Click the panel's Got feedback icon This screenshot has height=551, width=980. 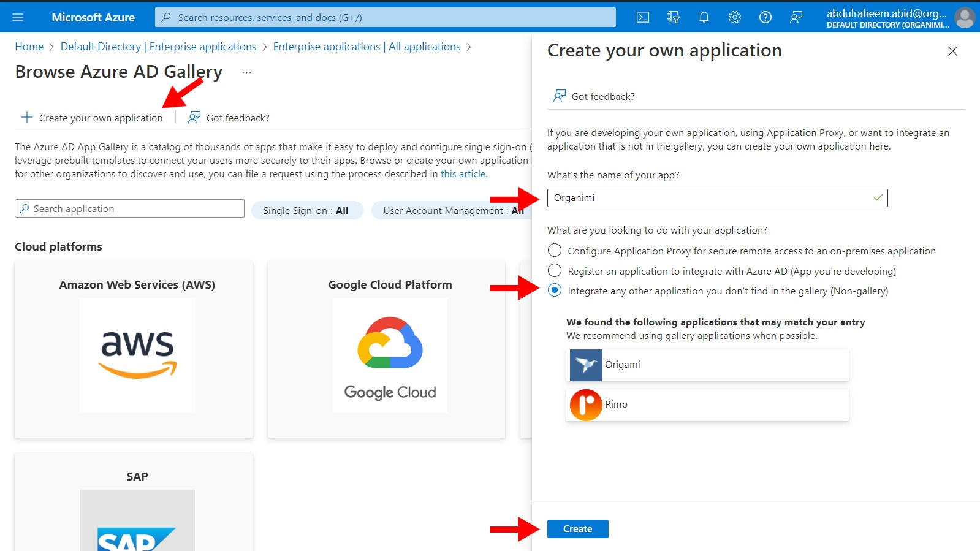(560, 96)
